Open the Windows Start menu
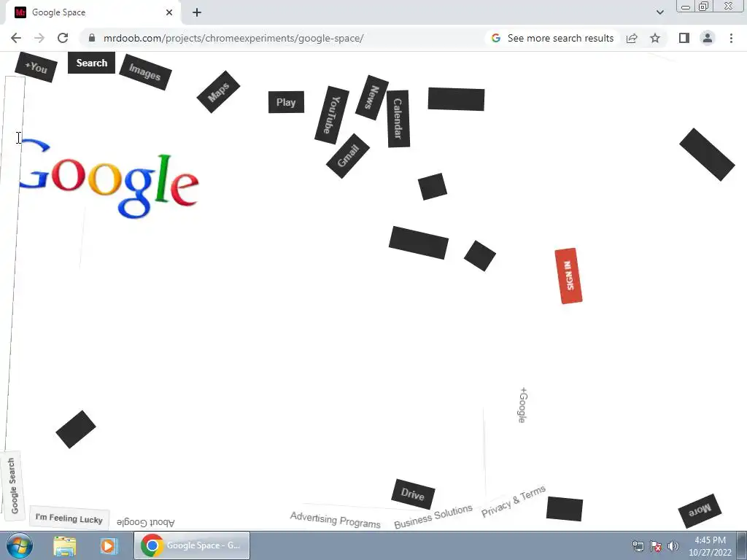The image size is (747, 560). click(x=19, y=545)
